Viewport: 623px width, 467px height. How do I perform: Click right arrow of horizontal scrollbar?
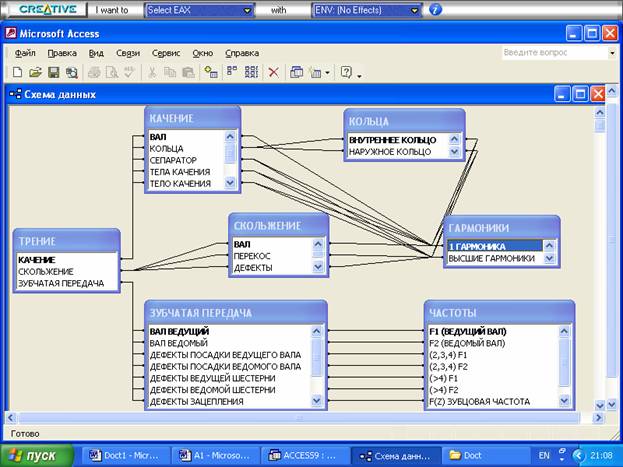(x=598, y=418)
